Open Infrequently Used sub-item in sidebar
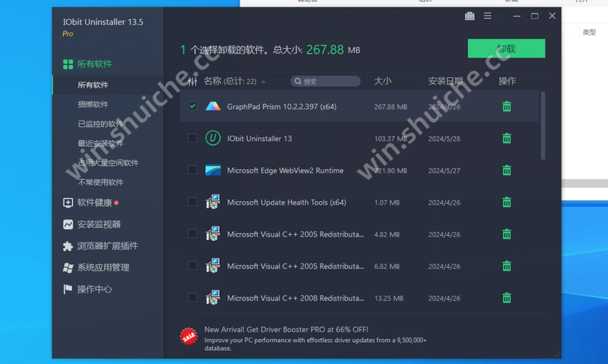 [x=100, y=182]
